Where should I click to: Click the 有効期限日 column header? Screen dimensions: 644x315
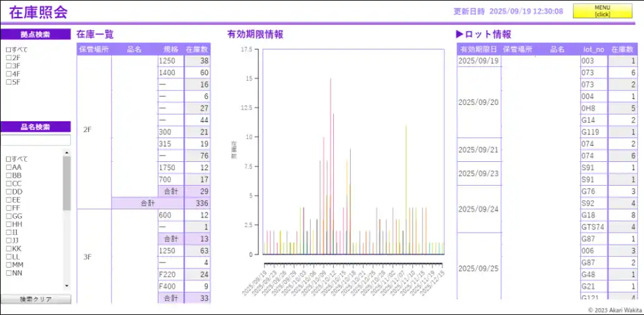(x=479, y=49)
